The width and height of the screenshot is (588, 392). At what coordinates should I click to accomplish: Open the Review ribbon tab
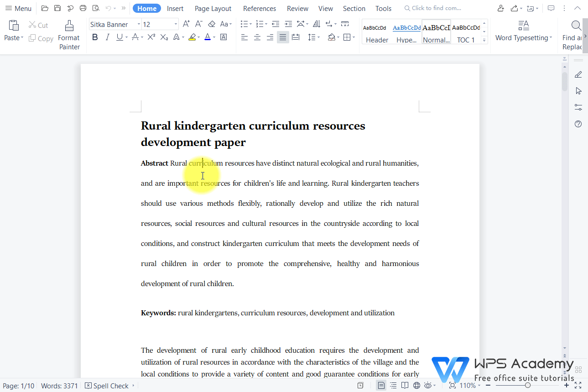(x=297, y=8)
